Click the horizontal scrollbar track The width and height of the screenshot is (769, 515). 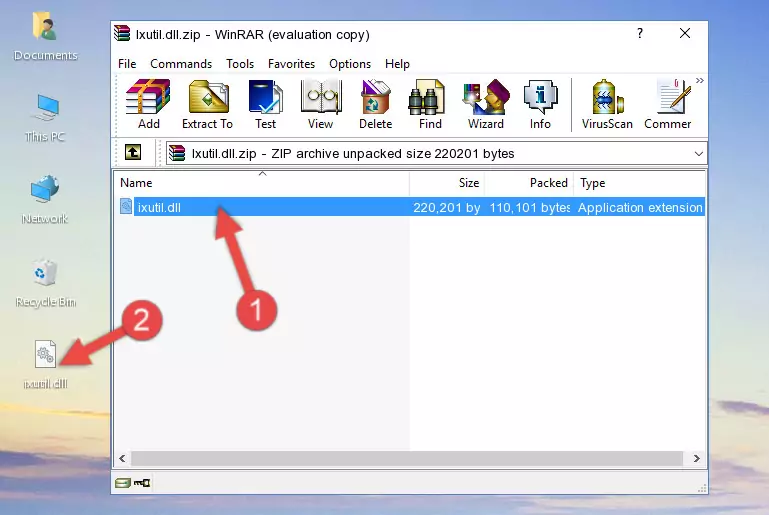pyautogui.click(x=407, y=459)
